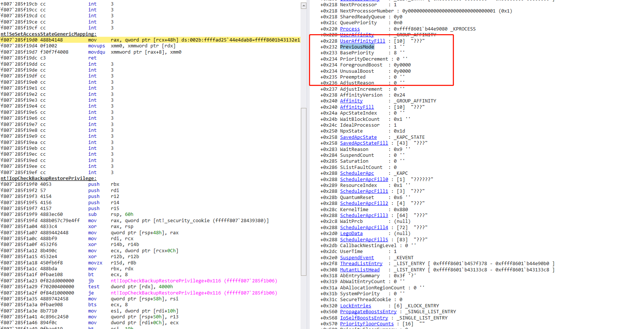This screenshot has width=644, height=329.
Task: Follow the LegoData link
Action: 351,234
